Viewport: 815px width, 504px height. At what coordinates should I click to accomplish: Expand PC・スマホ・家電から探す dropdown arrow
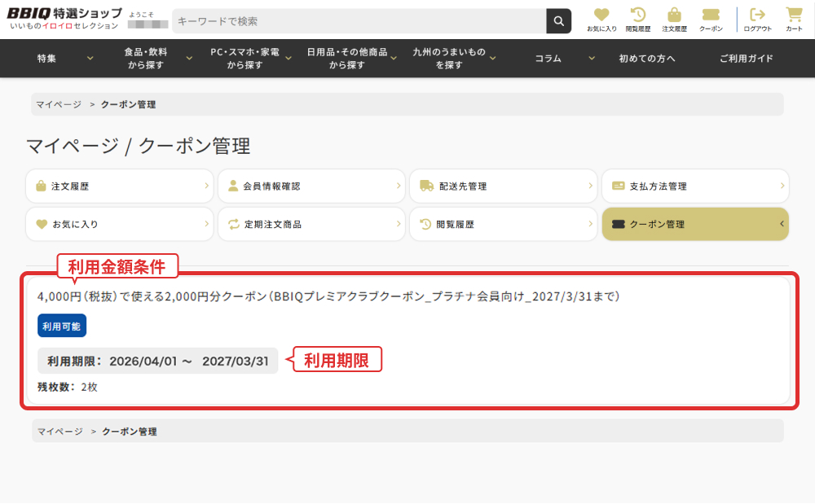click(x=288, y=58)
